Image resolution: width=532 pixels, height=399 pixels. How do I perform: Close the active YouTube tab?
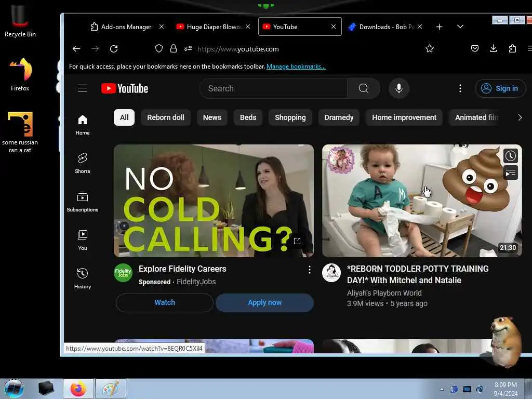pyautogui.click(x=334, y=26)
